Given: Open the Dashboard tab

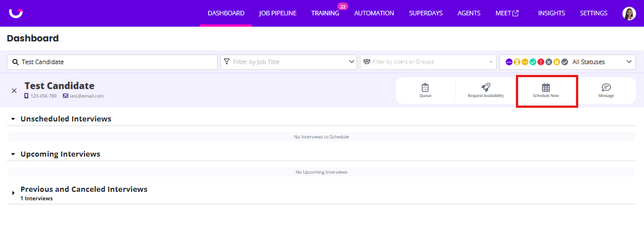Looking at the screenshot, I should pos(226,13).
